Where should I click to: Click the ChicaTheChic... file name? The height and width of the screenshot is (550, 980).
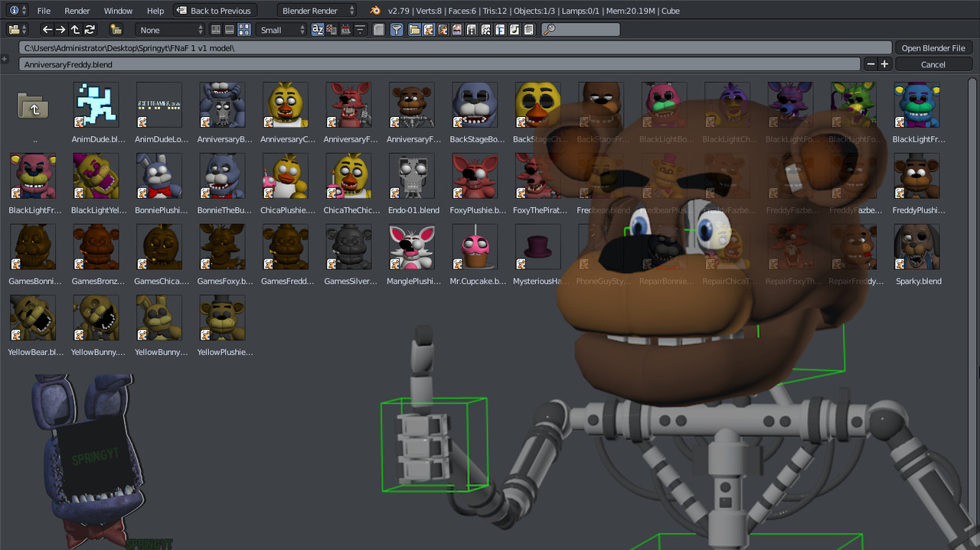[351, 210]
